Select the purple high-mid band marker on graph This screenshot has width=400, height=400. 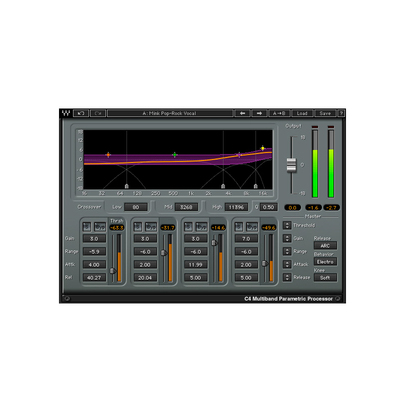(x=239, y=155)
